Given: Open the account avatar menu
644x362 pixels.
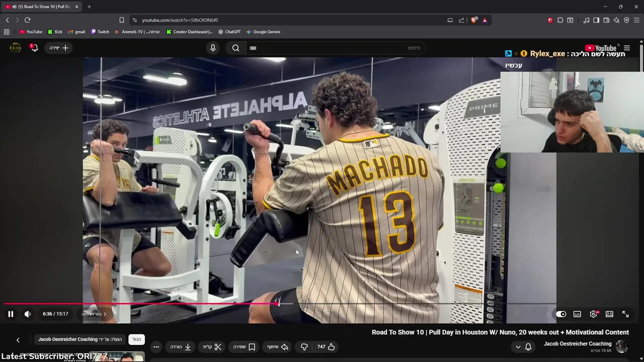Looking at the screenshot, I should 16,48.
